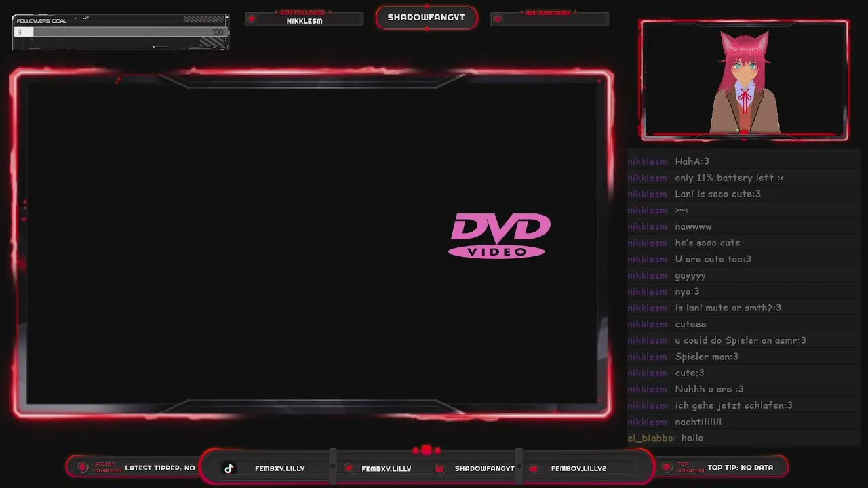Viewport: 868px width, 488px height.
Task: Click the pink DVD Video logo
Action: coord(500,236)
